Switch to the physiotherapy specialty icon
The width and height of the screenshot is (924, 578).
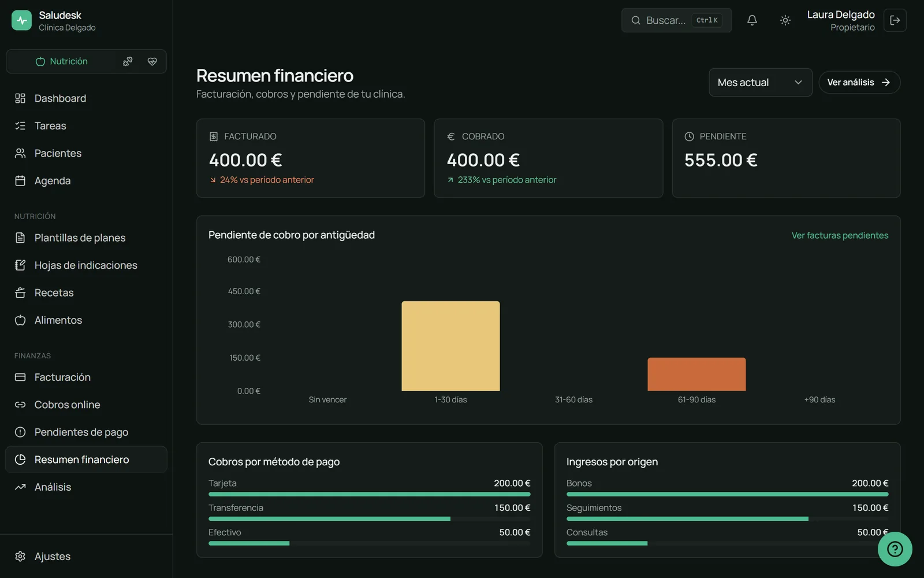coord(128,61)
